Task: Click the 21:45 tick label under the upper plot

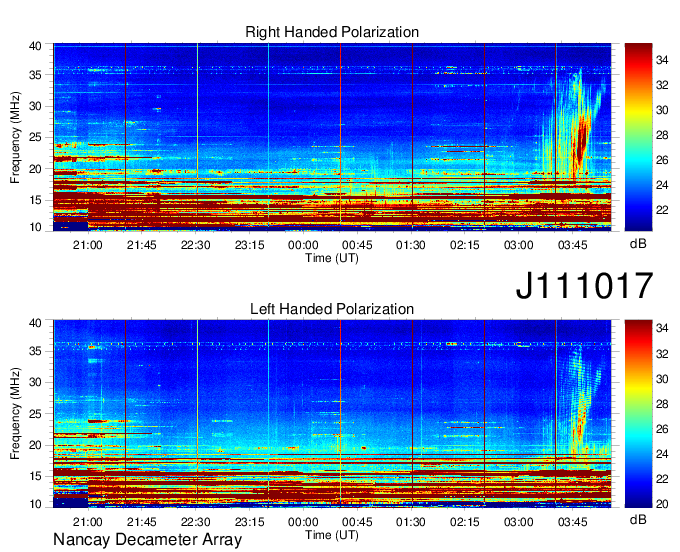Action: tap(141, 245)
